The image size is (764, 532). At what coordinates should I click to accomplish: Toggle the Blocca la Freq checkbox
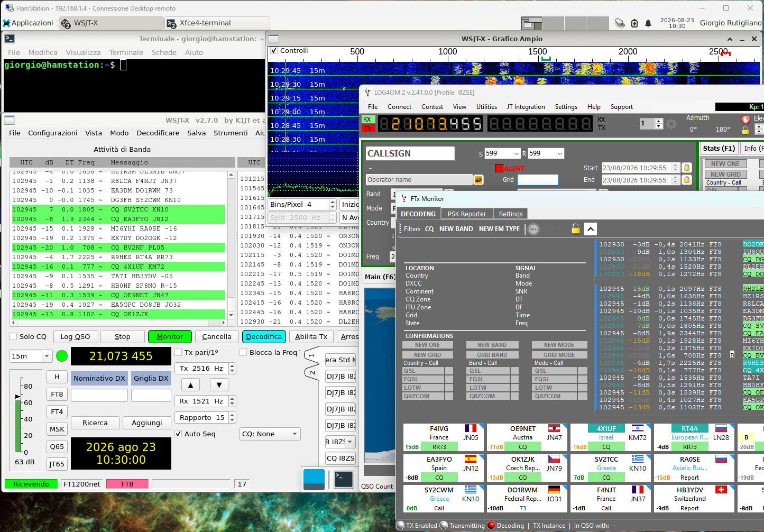coord(243,352)
